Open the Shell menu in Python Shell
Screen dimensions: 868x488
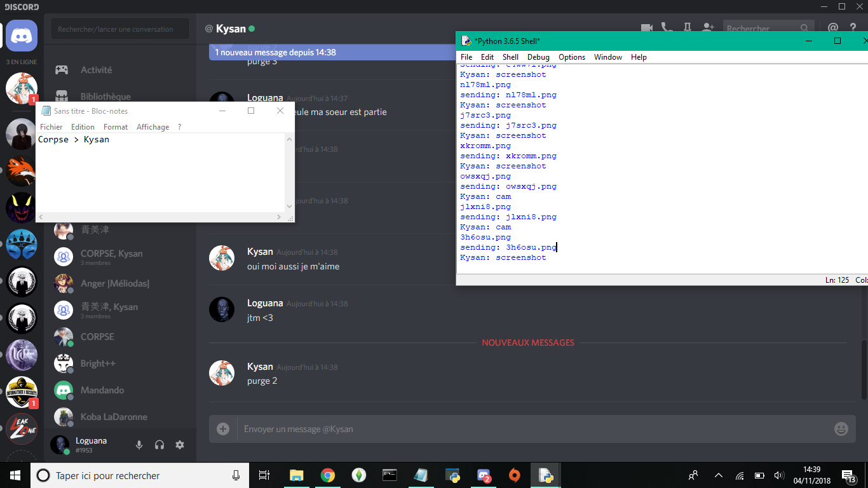(x=510, y=57)
